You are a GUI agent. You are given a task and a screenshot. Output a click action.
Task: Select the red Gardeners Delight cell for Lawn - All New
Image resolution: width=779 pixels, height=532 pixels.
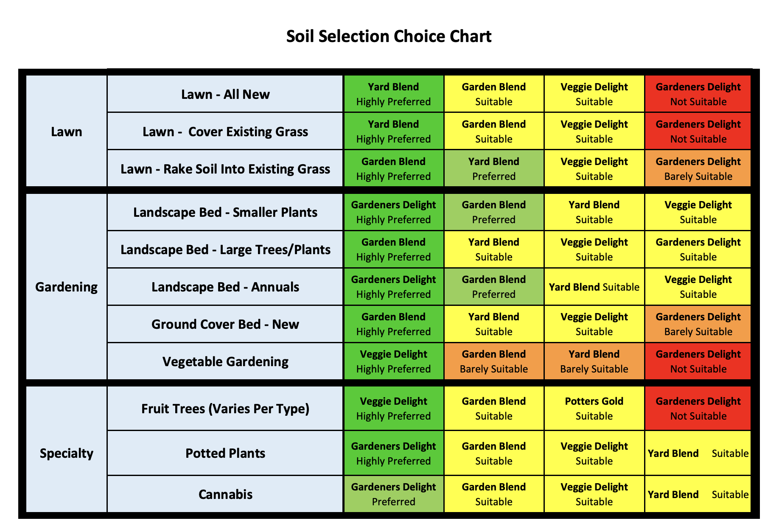[x=698, y=94]
